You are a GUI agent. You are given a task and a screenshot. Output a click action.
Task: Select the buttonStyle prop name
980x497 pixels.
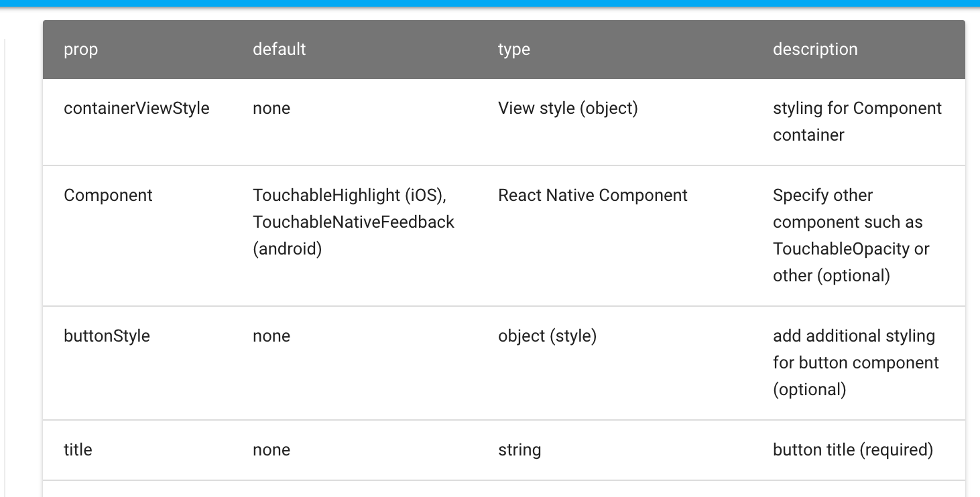(x=107, y=336)
